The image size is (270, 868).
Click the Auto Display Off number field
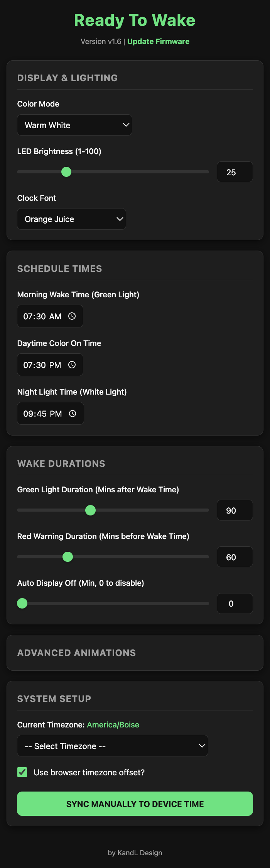pos(235,604)
